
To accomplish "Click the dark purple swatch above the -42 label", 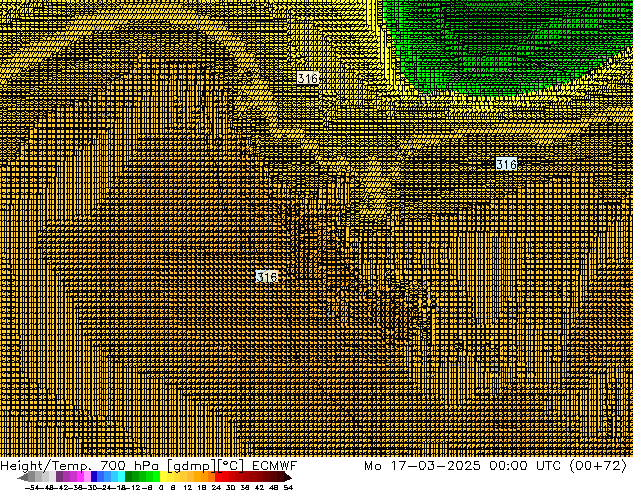I will (59, 477).
